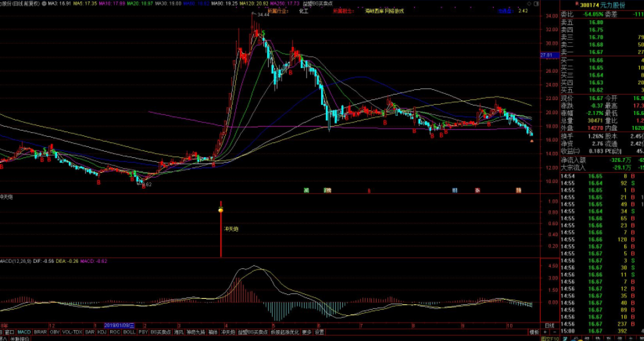Click the orange marker below latest candle
The width and height of the screenshot is (644, 341).
click(532, 141)
